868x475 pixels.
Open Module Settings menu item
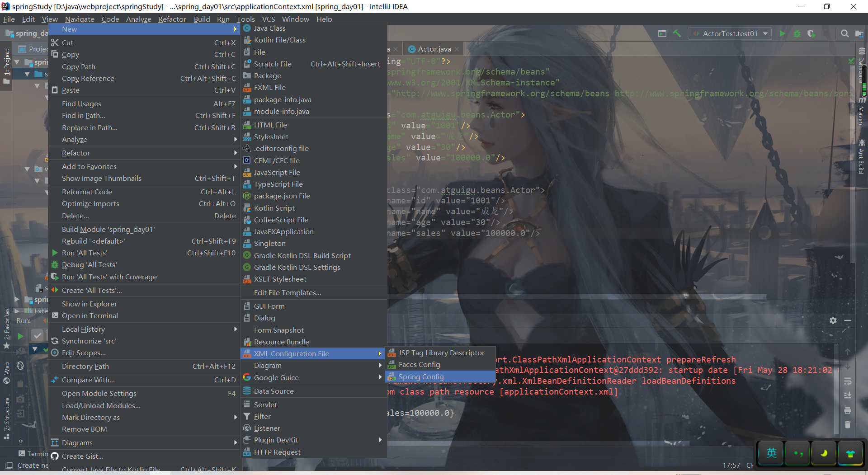[144, 393]
